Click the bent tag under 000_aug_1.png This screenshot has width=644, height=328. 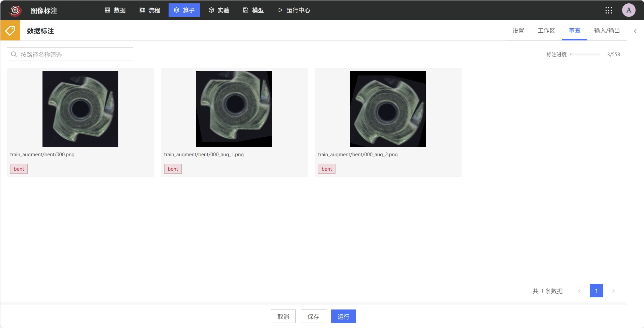click(x=173, y=169)
